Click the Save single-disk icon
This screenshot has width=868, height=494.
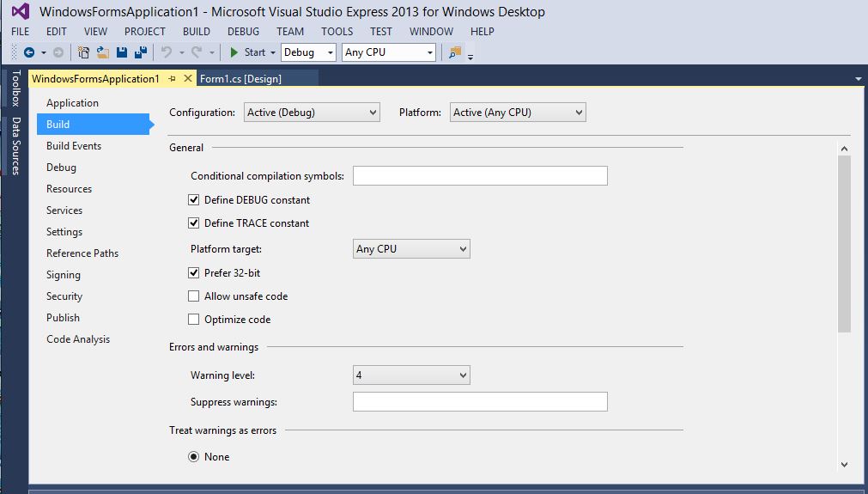click(x=122, y=52)
